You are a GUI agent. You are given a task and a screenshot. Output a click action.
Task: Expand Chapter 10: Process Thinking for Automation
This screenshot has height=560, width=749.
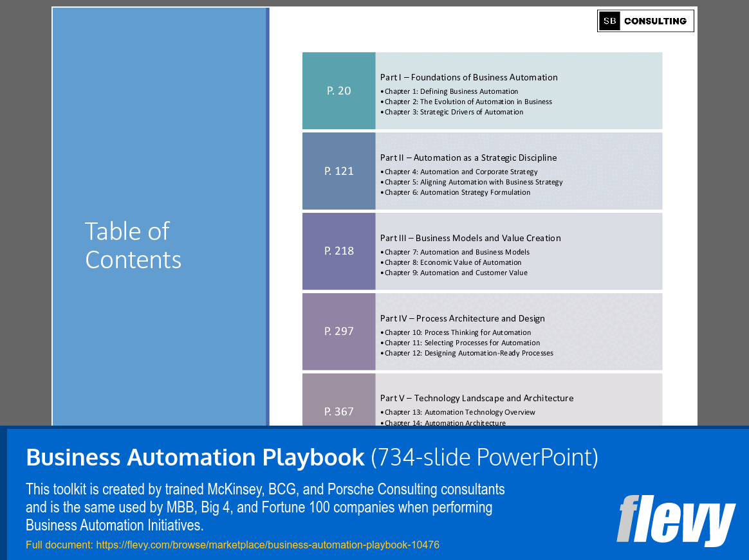pyautogui.click(x=458, y=332)
